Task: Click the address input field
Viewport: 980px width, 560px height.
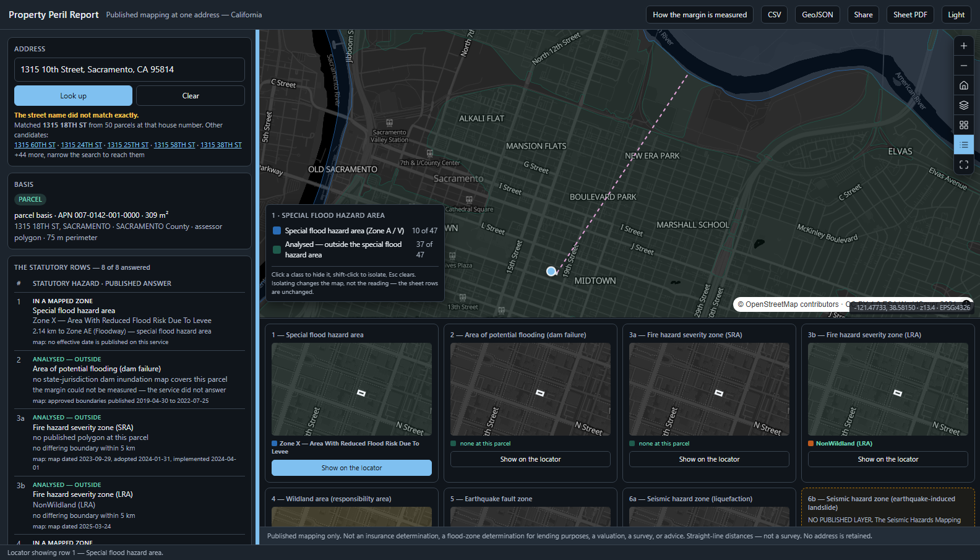Action: [129, 69]
